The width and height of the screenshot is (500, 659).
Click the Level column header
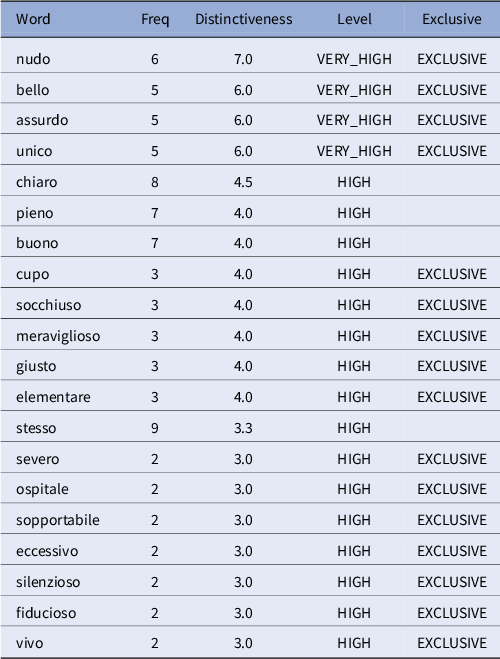(354, 19)
